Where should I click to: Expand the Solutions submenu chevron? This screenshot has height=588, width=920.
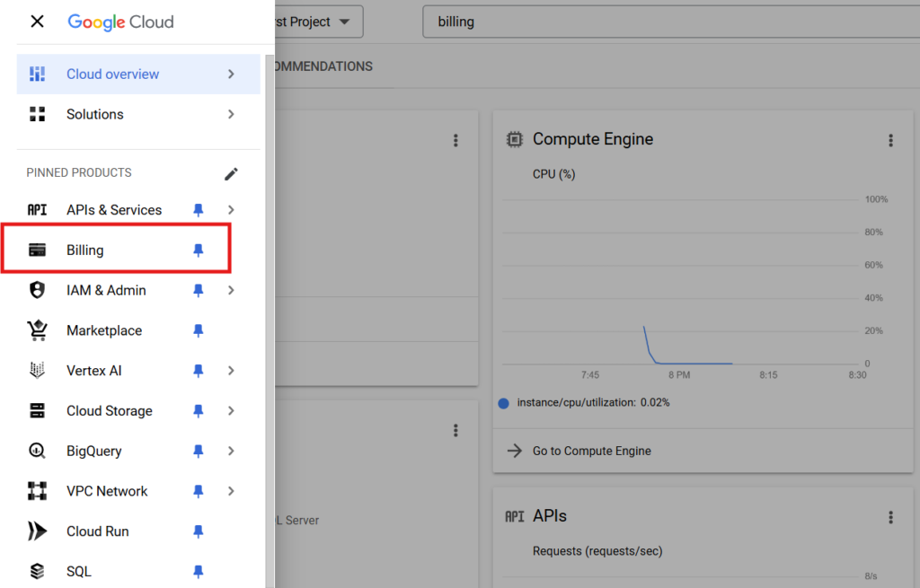tap(231, 114)
